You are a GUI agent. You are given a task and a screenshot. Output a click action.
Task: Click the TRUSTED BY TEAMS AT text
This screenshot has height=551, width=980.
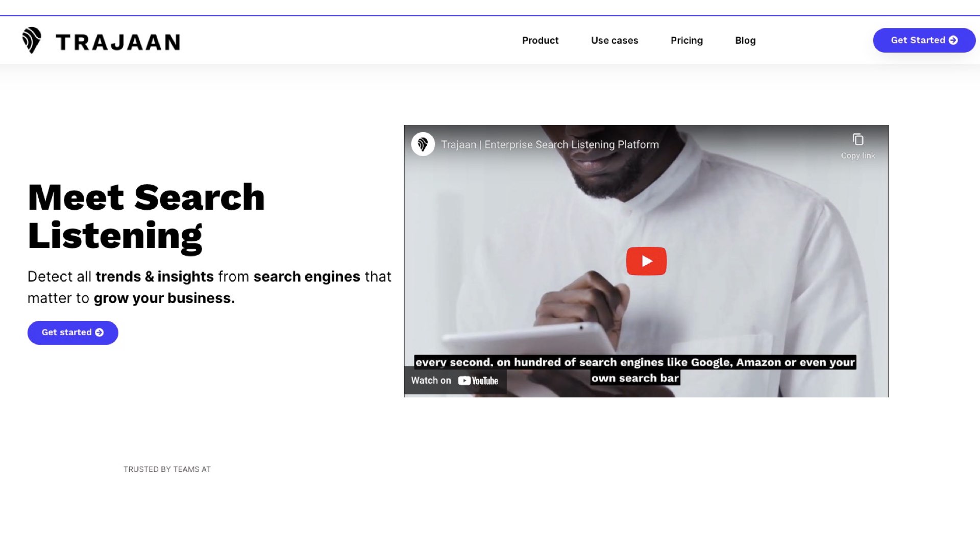(x=167, y=469)
